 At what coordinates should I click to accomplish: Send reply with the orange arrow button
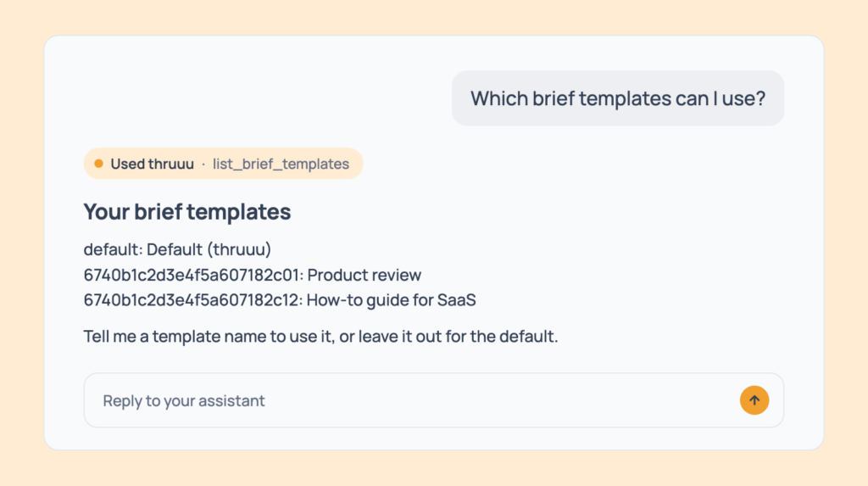click(x=754, y=400)
